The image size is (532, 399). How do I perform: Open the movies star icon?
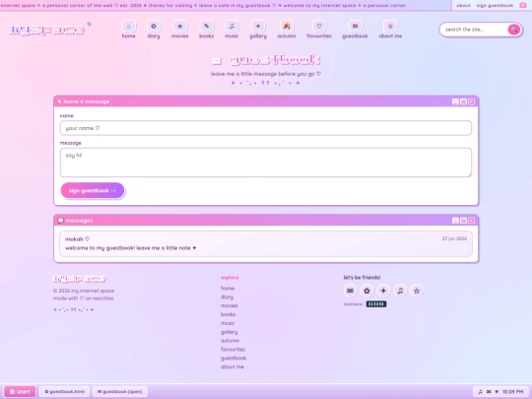click(180, 27)
